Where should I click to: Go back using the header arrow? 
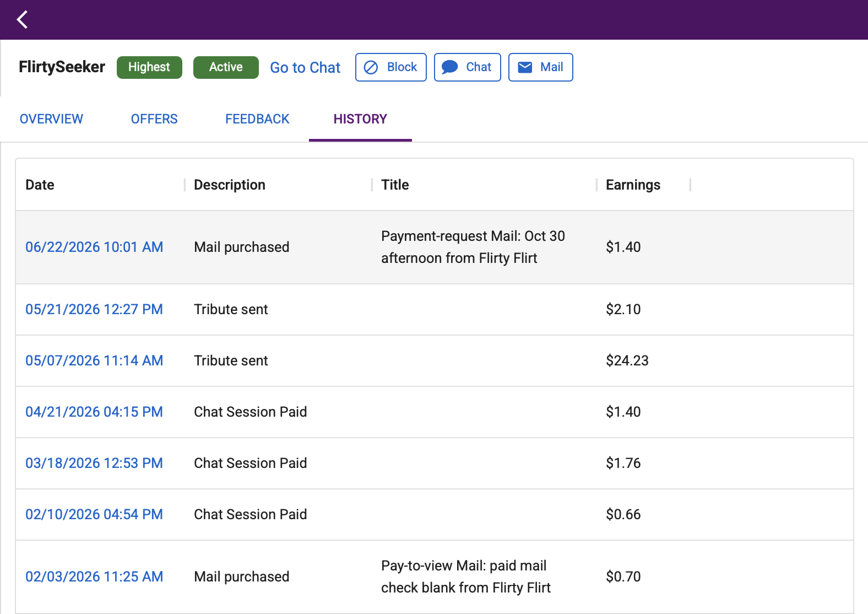(x=22, y=20)
